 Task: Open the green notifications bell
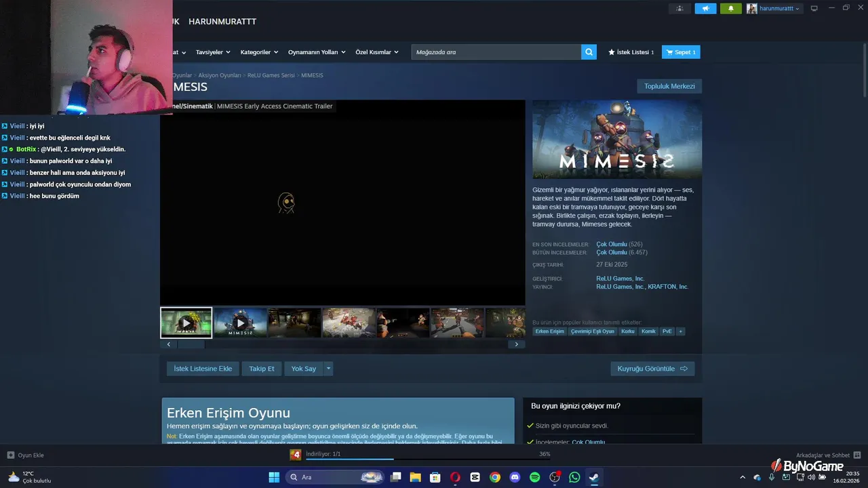pyautogui.click(x=731, y=9)
